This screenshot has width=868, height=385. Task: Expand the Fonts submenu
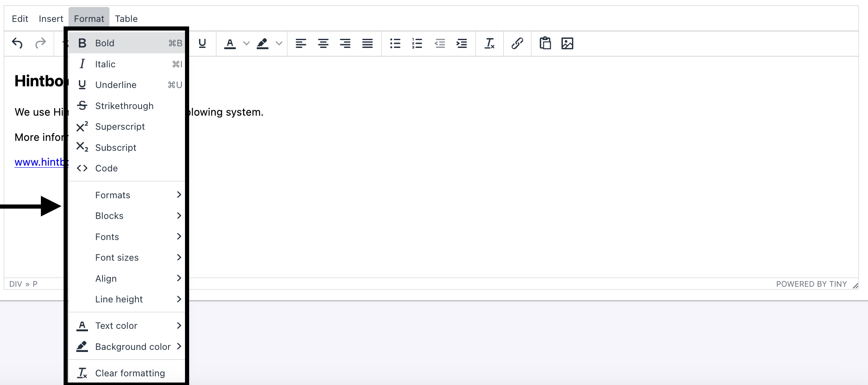coord(126,237)
